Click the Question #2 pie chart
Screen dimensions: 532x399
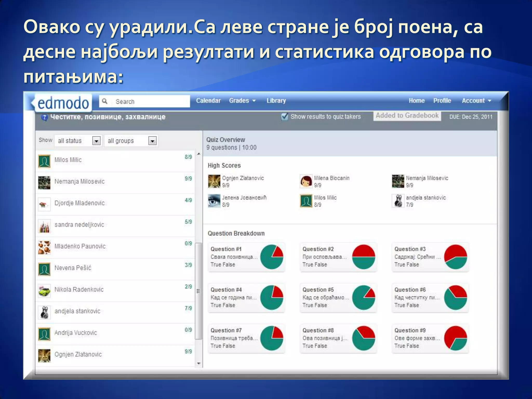(x=363, y=257)
